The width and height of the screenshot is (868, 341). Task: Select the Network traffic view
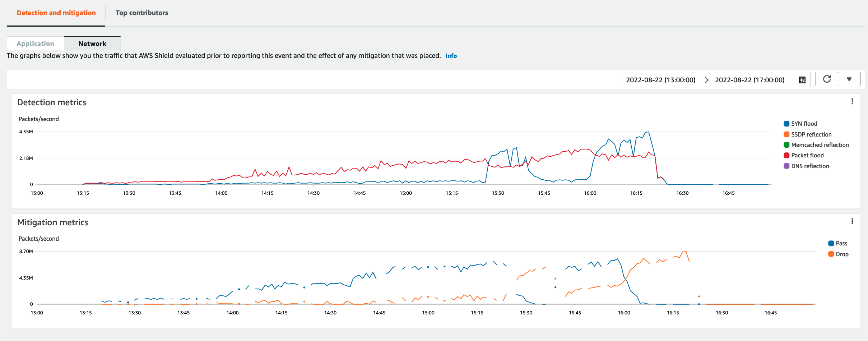(x=92, y=43)
